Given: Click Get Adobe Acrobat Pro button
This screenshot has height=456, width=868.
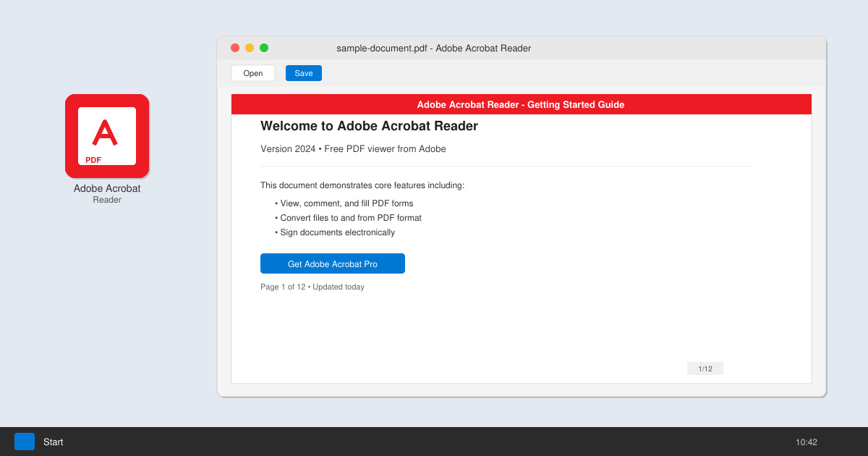Looking at the screenshot, I should [x=333, y=263].
